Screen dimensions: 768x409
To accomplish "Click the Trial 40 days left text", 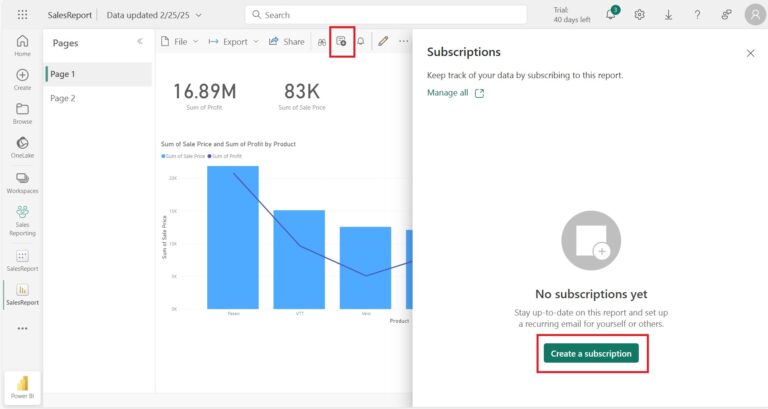I will pyautogui.click(x=572, y=15).
